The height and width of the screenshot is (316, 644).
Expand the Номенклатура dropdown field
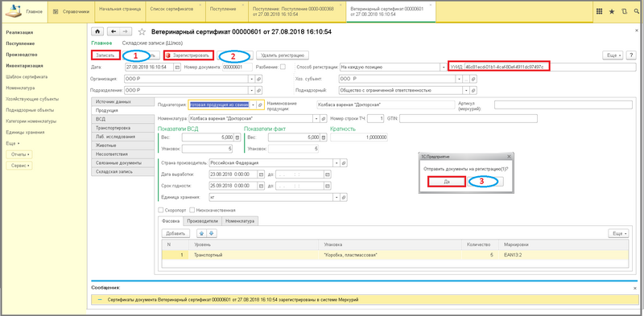click(316, 119)
